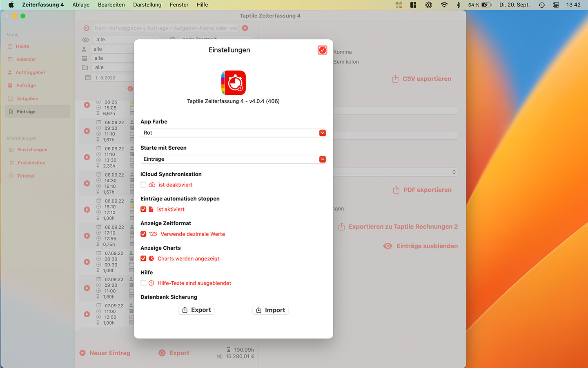Viewport: 588px width, 368px height.
Task: Open Aufträge in the sidebar
Action: tap(38, 85)
